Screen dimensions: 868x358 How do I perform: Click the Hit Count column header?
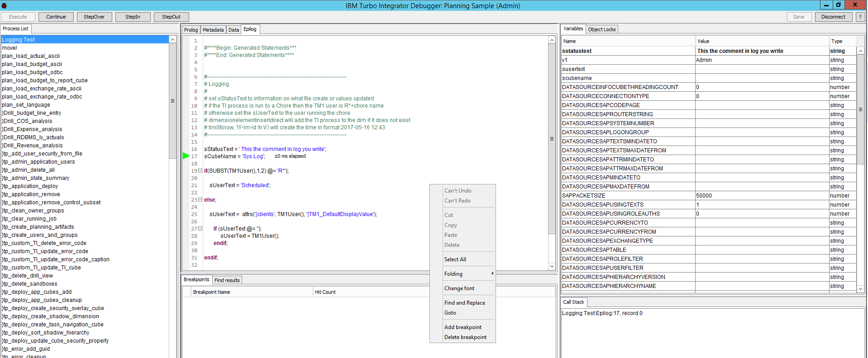tap(371, 292)
